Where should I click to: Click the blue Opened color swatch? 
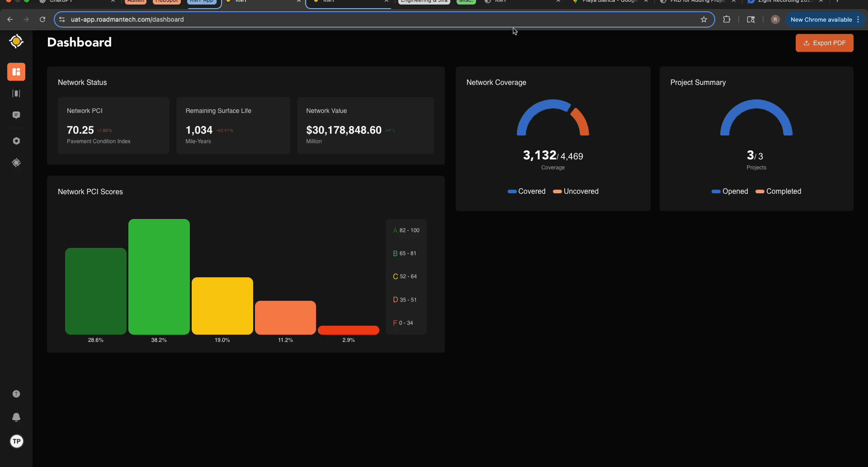716,191
